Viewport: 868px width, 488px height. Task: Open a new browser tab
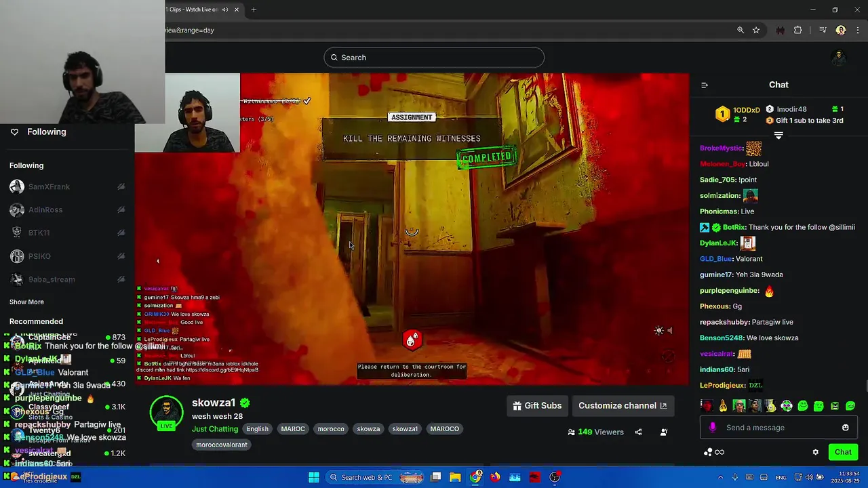coord(254,9)
